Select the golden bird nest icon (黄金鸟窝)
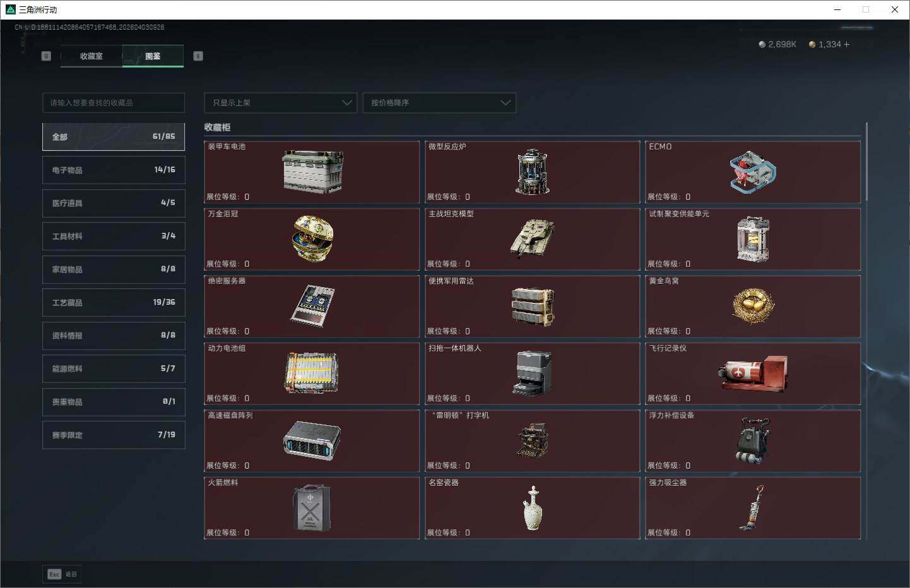This screenshot has width=910, height=588. pyautogui.click(x=753, y=306)
